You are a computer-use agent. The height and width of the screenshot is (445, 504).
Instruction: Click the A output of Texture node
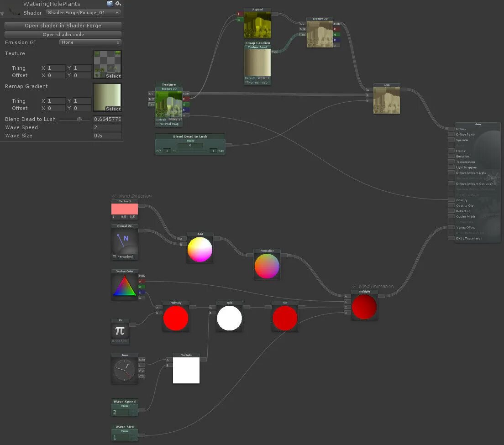[186, 115]
